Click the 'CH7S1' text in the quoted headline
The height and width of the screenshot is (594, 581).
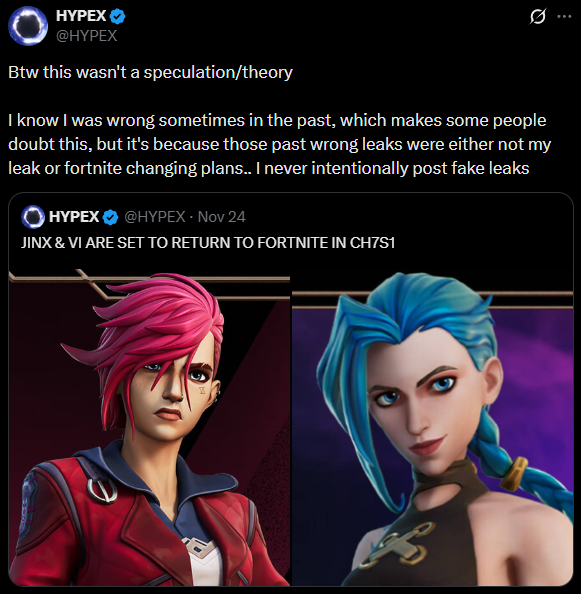372,243
